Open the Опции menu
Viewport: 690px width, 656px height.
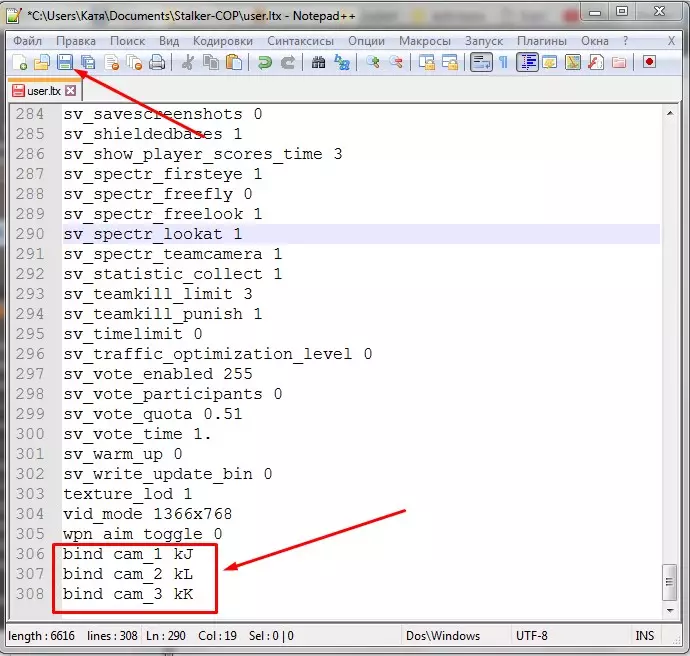tap(366, 41)
